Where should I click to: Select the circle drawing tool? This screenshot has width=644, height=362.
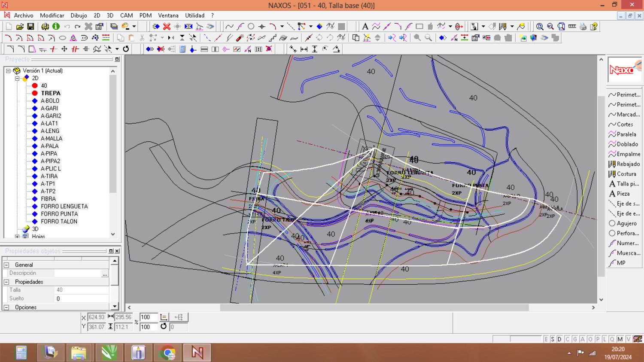pos(251,26)
